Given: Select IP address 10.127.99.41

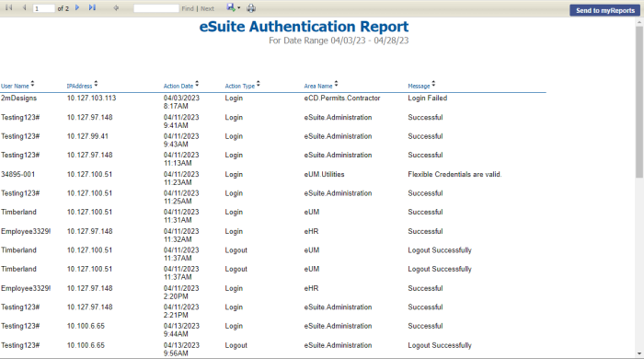Looking at the screenshot, I should (87, 136).
